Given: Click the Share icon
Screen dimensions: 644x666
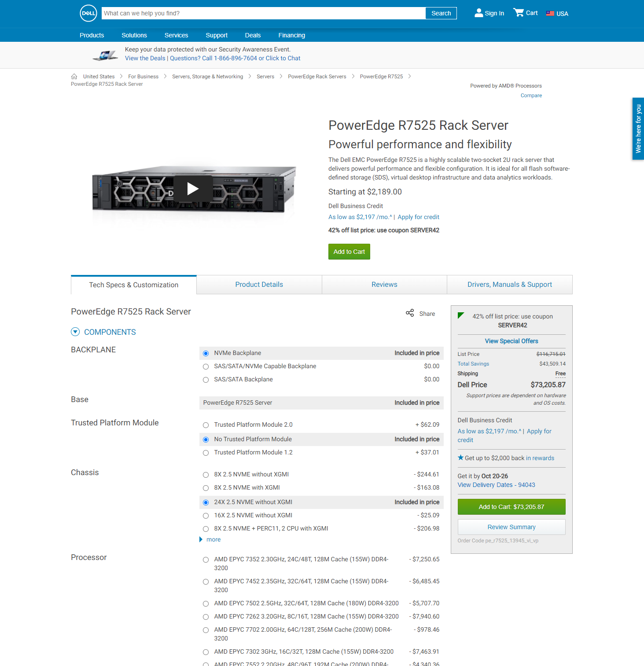Looking at the screenshot, I should pos(410,313).
